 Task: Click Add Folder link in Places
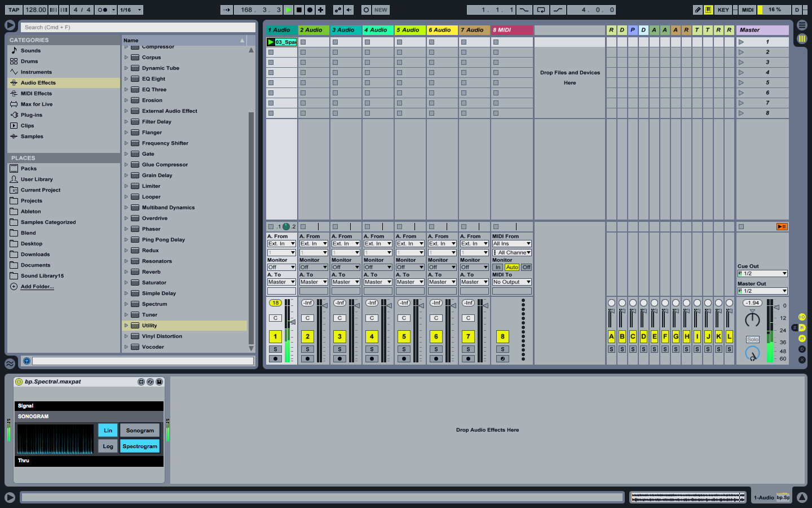pos(37,287)
